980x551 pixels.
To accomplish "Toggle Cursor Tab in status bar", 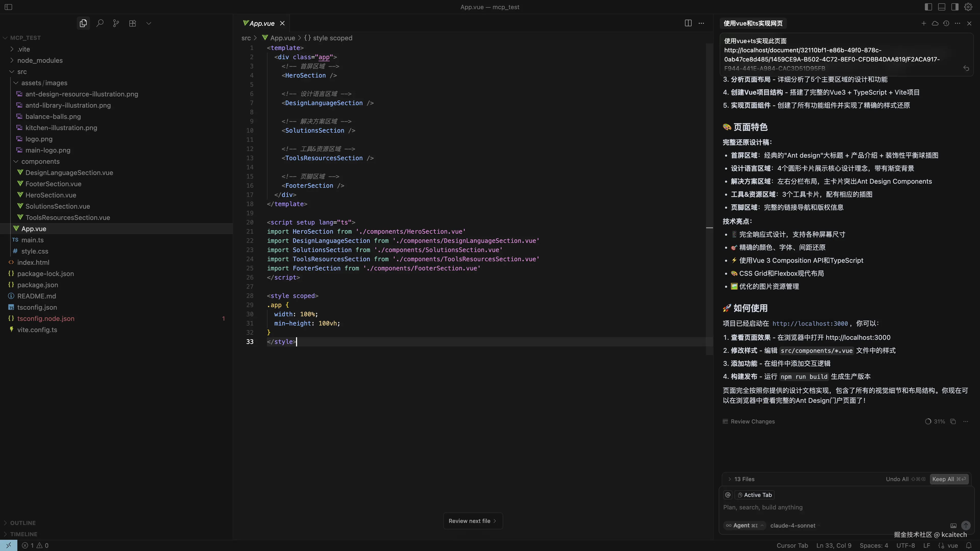I will [x=792, y=545].
